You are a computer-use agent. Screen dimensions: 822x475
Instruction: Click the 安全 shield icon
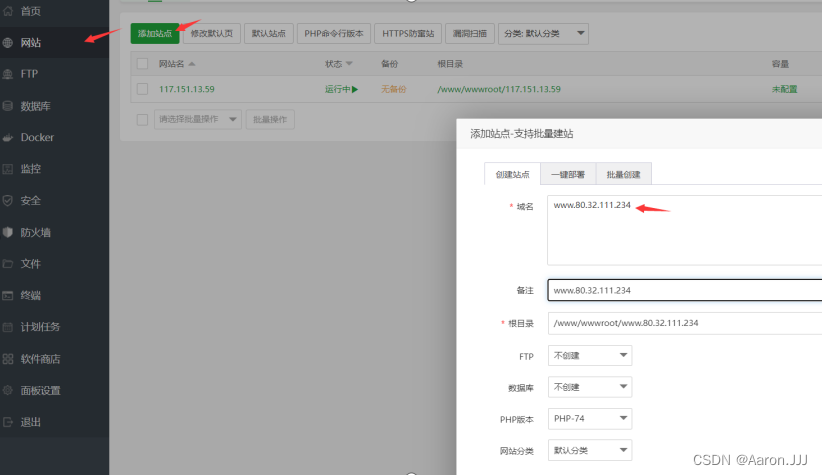[9, 200]
